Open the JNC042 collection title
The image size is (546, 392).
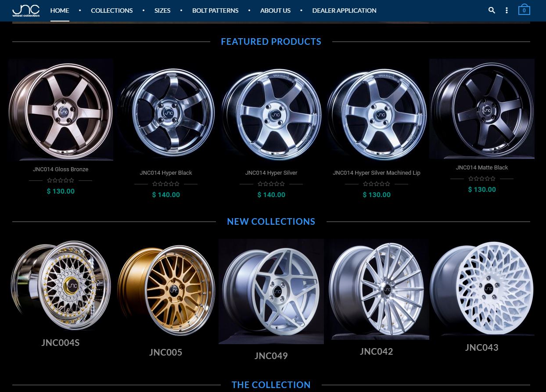[x=377, y=352]
